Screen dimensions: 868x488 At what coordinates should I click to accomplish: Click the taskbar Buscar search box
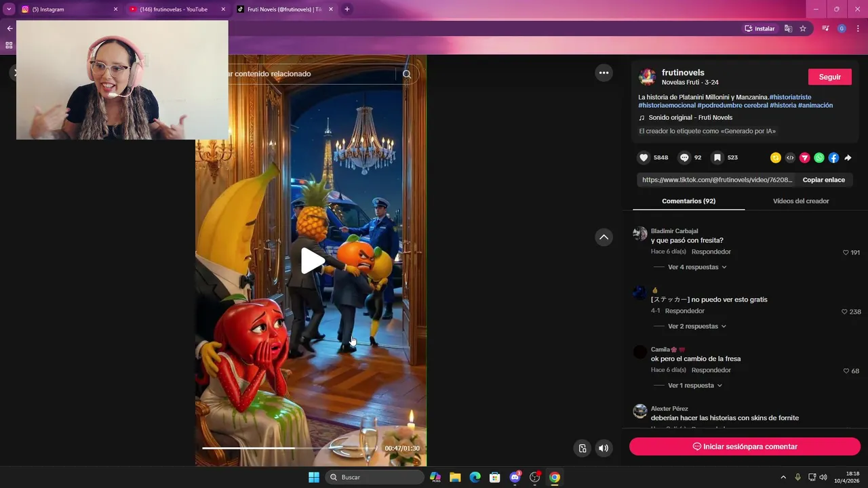pos(374,477)
